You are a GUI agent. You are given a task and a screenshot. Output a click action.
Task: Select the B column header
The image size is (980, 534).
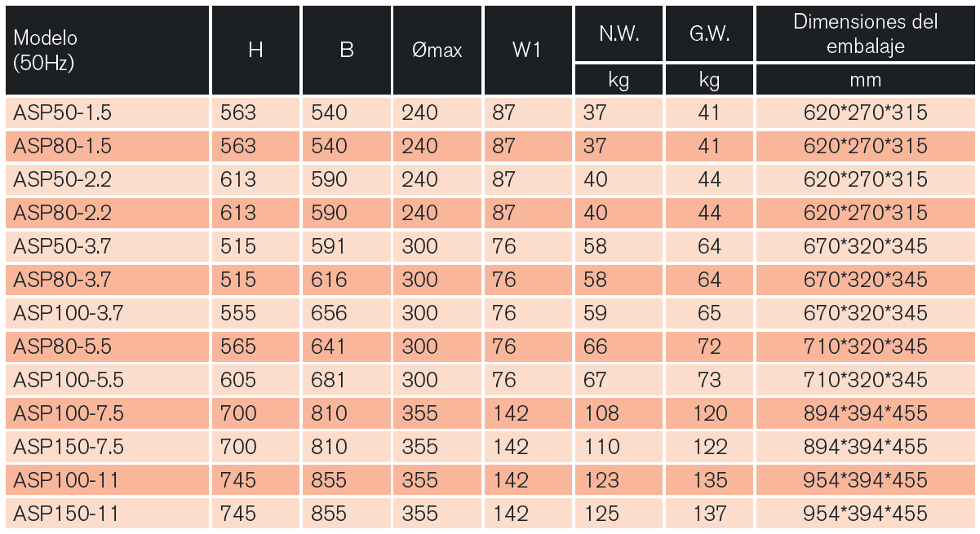[x=346, y=51]
